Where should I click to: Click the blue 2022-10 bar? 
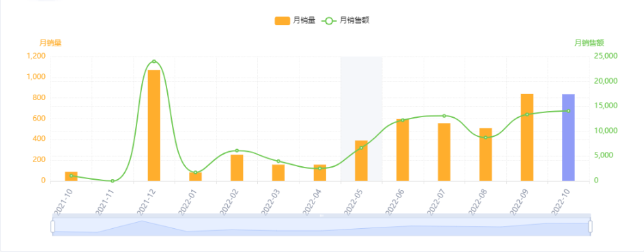click(x=568, y=138)
